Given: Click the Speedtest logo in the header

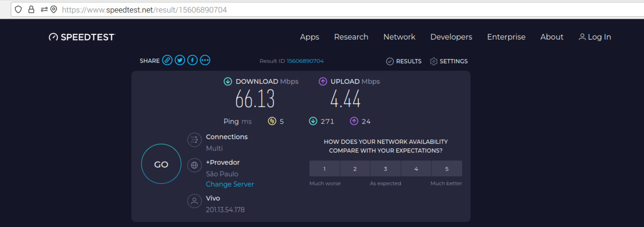Looking at the screenshot, I should tap(82, 37).
